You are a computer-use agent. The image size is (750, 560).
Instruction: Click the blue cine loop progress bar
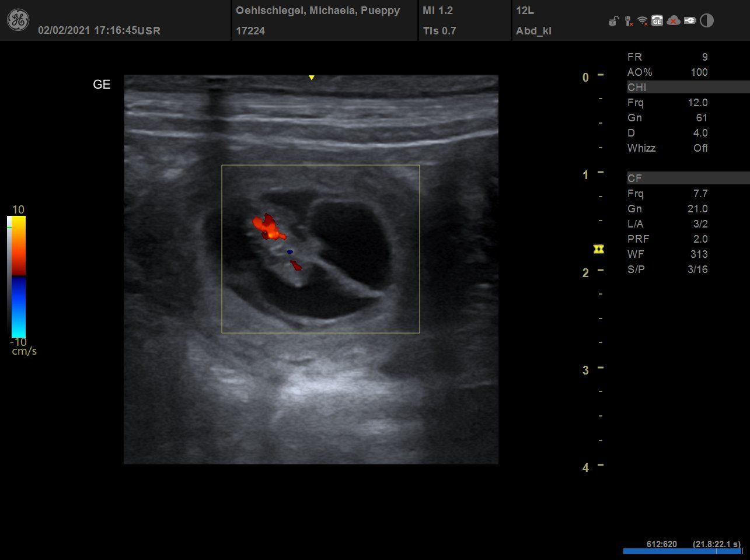point(682,551)
